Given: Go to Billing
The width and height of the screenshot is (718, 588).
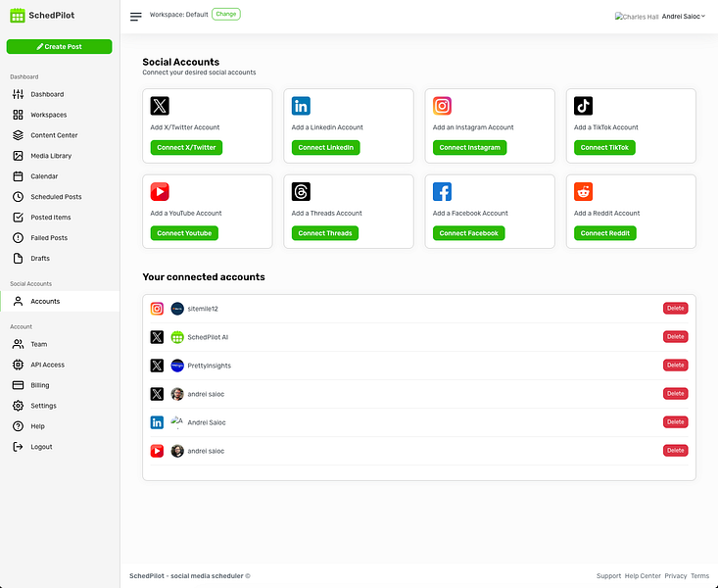Looking at the screenshot, I should (60, 385).
